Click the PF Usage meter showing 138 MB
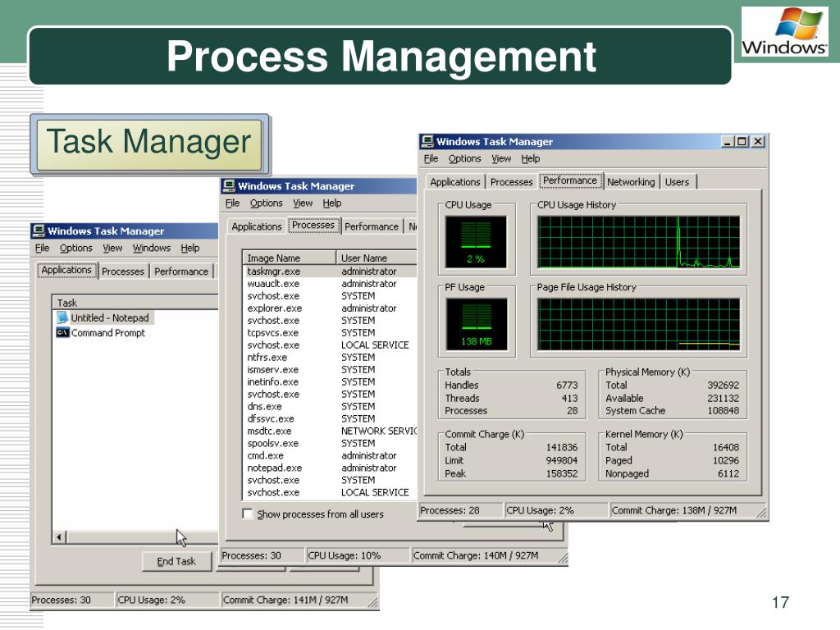 click(476, 324)
